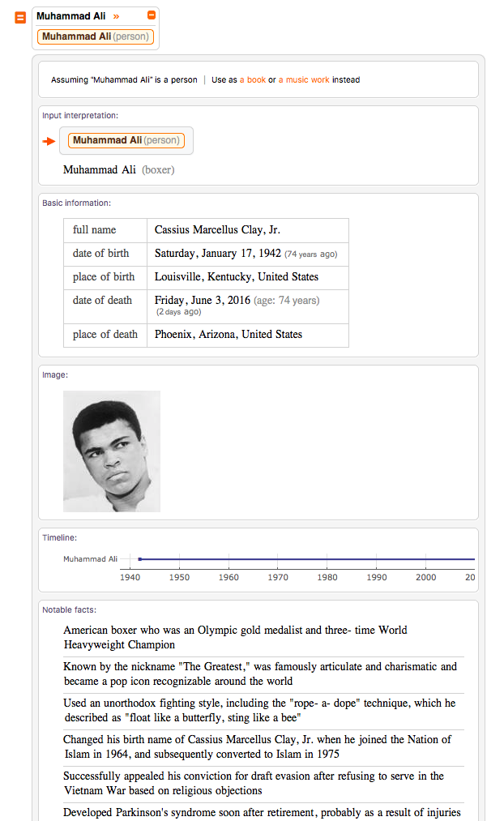Select the top Muhammad Ali (person) token
504x821 pixels.
pyautogui.click(x=96, y=36)
